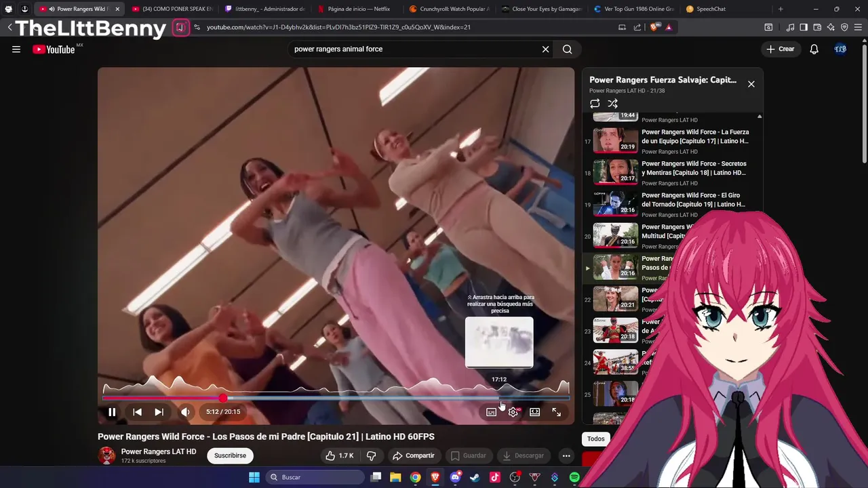Switch to Netflix 'Página de inicio' tab

coord(357,9)
